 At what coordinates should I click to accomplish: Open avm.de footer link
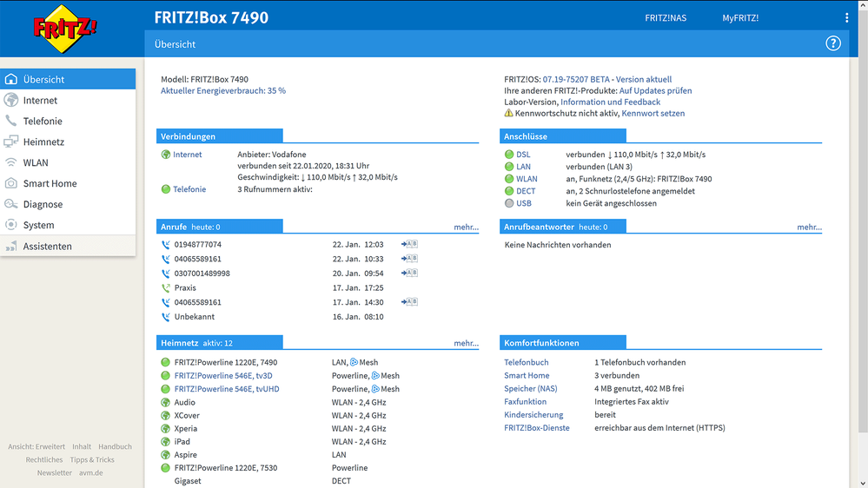coord(90,473)
